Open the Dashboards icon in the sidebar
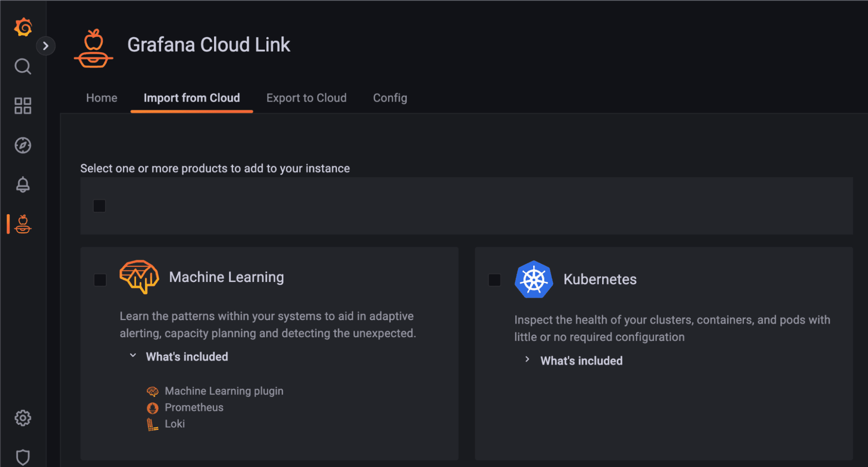This screenshot has width=868, height=467. pos(23,105)
